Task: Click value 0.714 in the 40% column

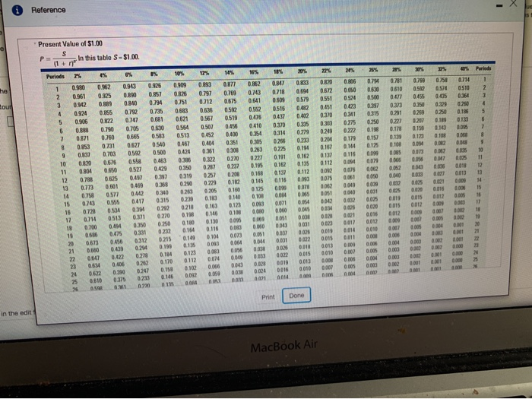Action: 463,80
